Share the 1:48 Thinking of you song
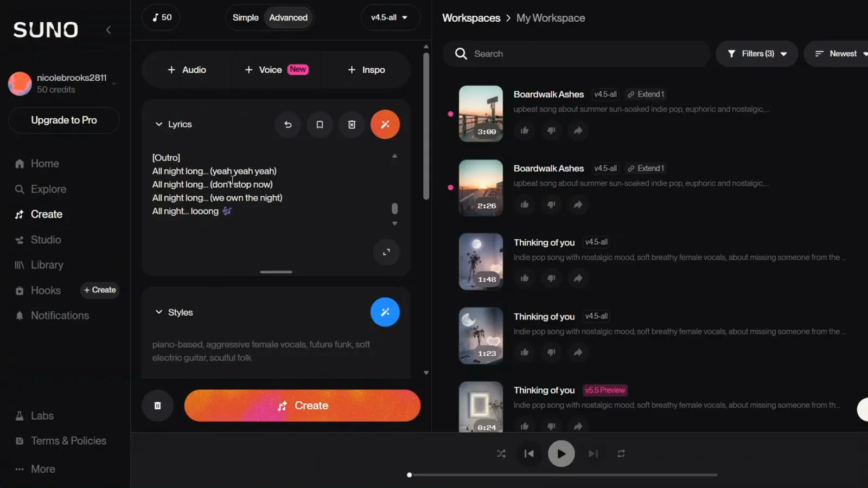868x488 pixels. coord(578,278)
